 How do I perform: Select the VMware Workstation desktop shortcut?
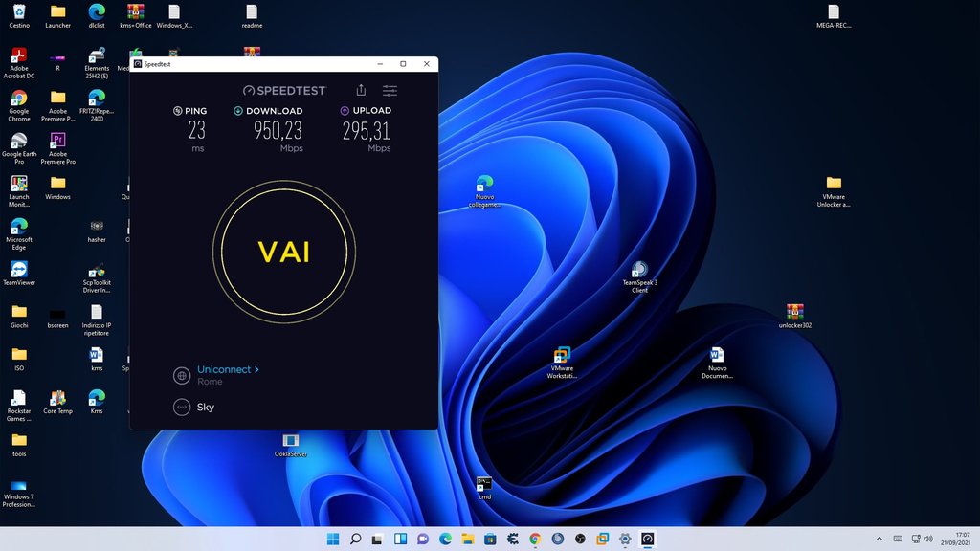[562, 357]
